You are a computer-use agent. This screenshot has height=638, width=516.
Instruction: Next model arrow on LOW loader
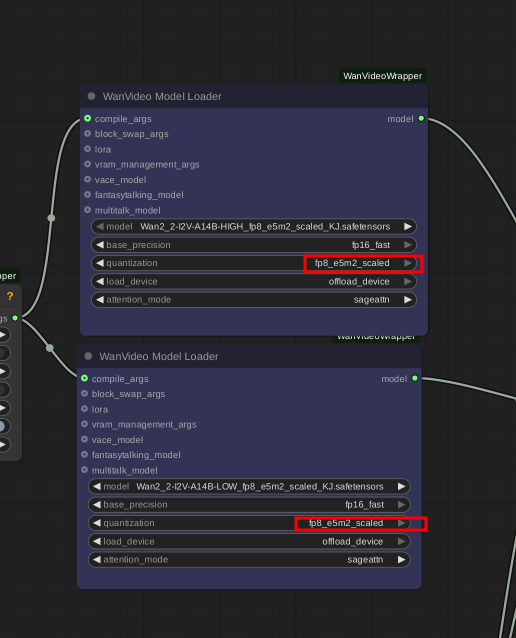[402, 487]
